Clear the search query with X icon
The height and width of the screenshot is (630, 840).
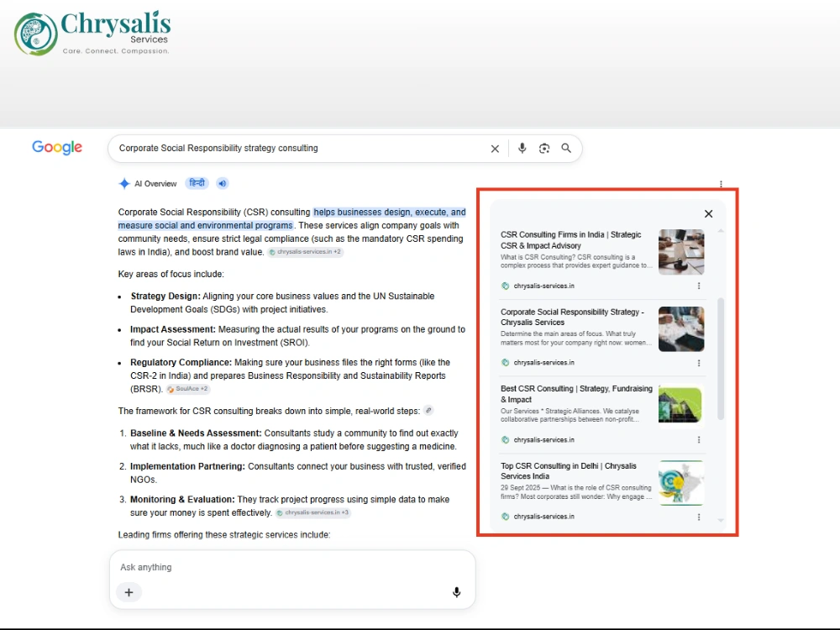tap(495, 149)
